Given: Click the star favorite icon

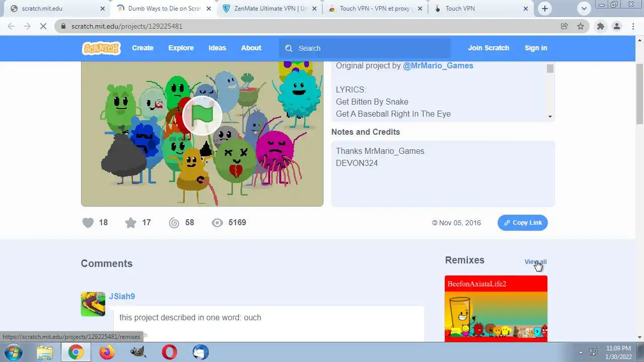Looking at the screenshot, I should pos(131,223).
